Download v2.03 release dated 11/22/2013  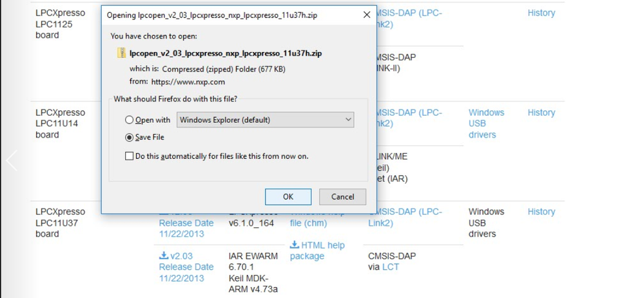point(186,267)
